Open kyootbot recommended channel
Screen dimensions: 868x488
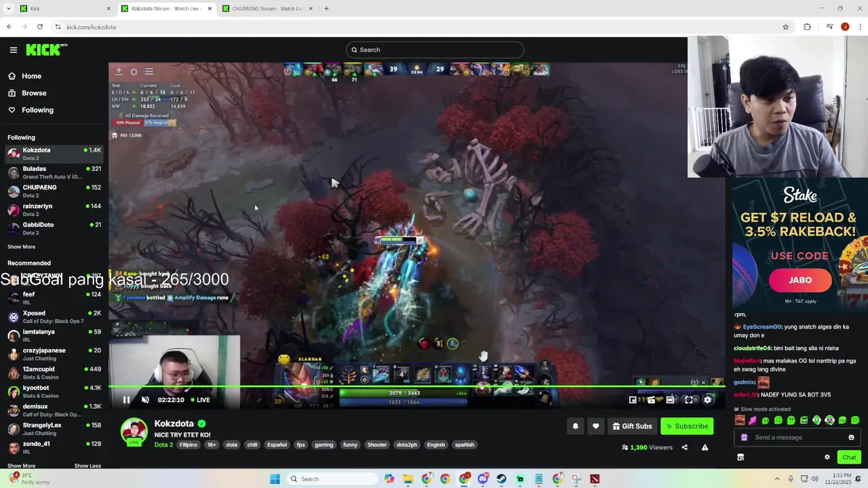pyautogui.click(x=54, y=391)
